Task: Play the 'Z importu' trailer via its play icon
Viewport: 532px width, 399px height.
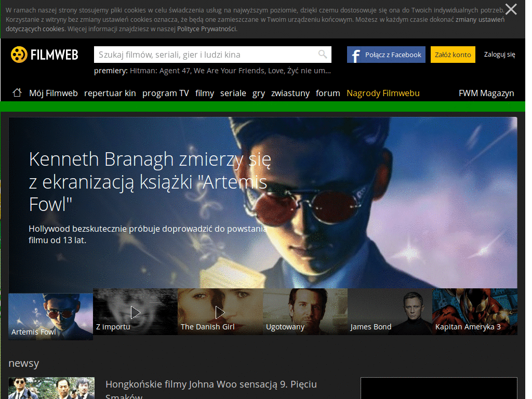Action: coord(135,312)
